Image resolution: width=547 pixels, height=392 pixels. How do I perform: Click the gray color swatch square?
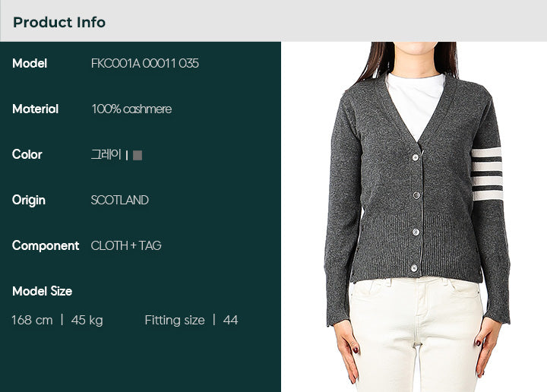point(138,155)
